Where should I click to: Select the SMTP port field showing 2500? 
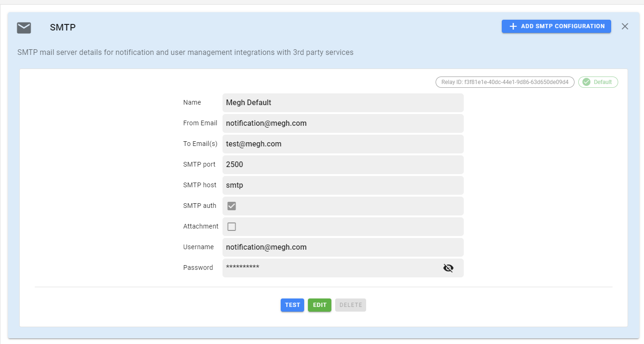coord(343,164)
